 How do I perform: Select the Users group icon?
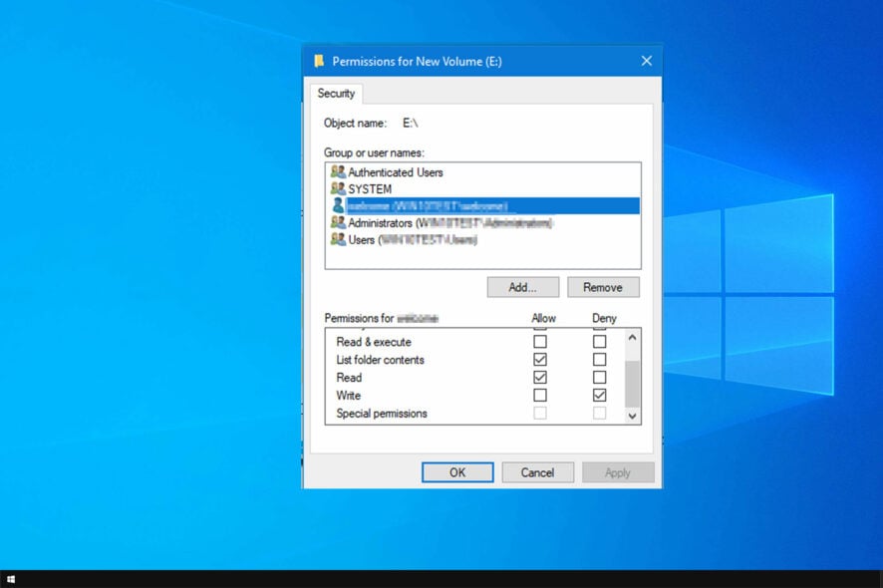(337, 239)
